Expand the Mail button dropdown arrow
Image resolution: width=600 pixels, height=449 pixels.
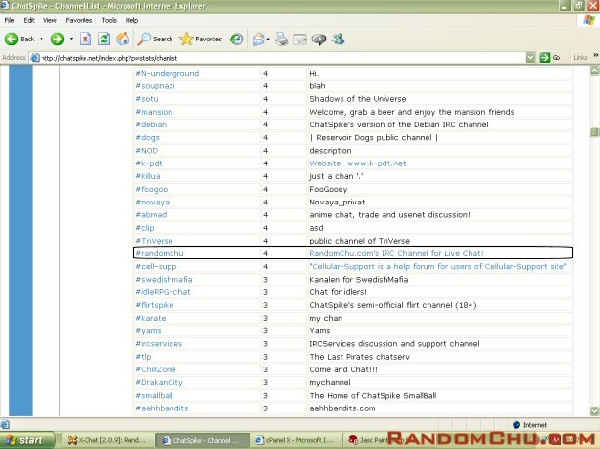point(268,39)
